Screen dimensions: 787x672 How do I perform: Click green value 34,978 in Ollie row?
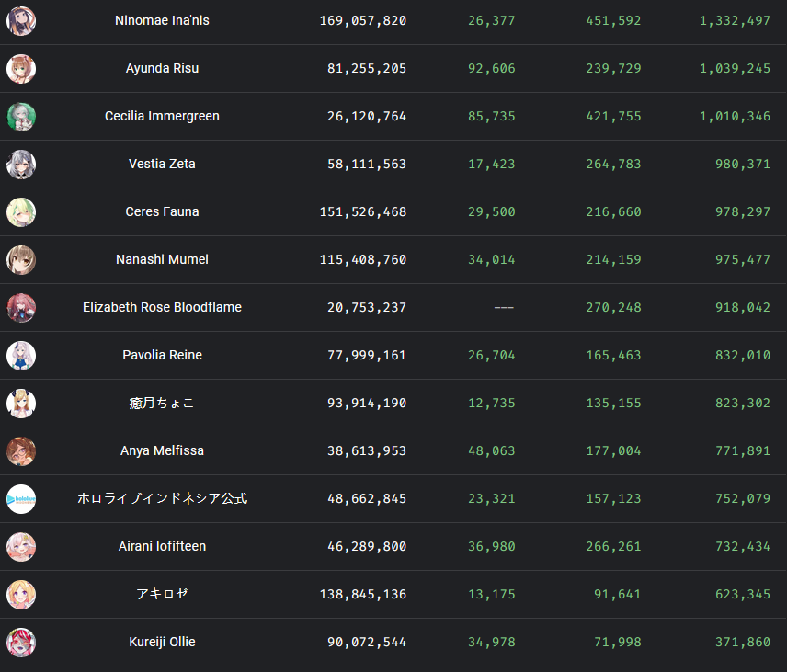tap(491, 643)
